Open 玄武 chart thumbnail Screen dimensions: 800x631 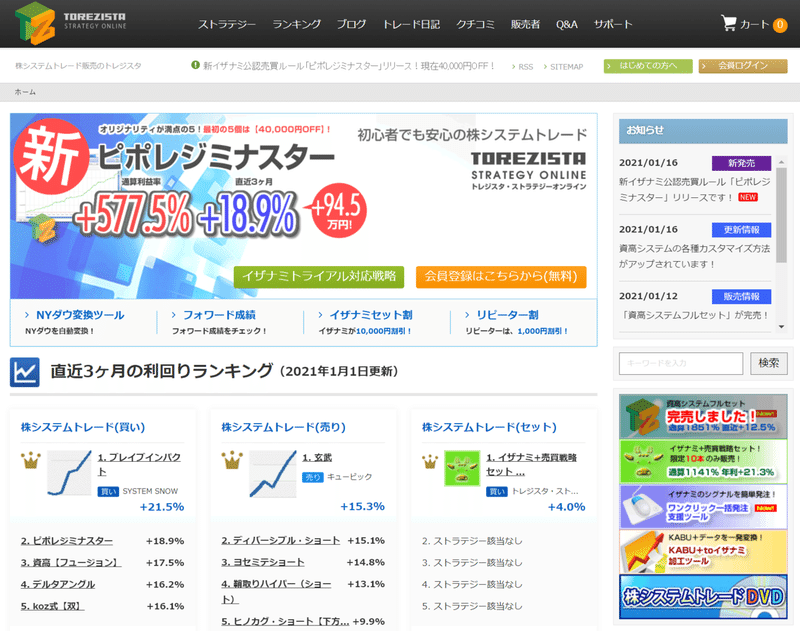[x=272, y=474]
